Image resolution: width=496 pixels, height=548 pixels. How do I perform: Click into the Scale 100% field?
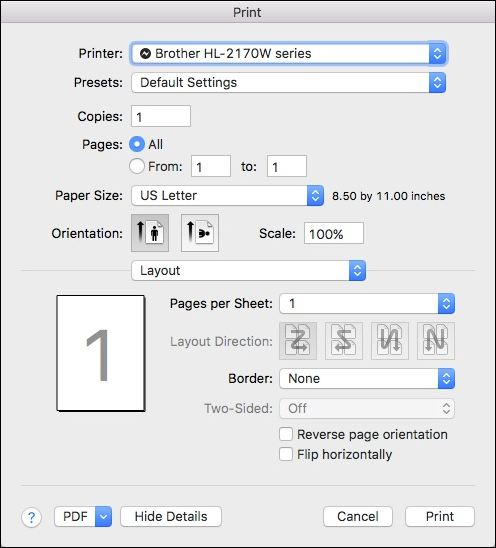click(x=334, y=233)
